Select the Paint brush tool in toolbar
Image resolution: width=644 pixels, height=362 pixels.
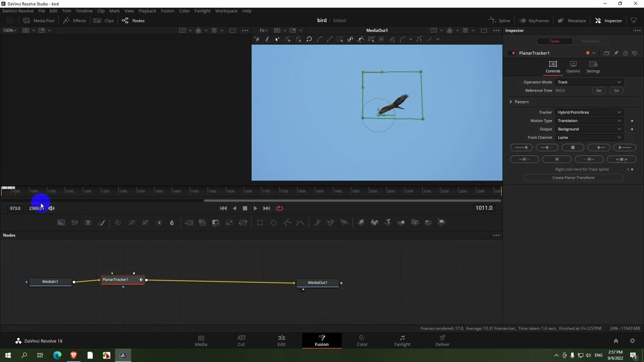pos(102,222)
